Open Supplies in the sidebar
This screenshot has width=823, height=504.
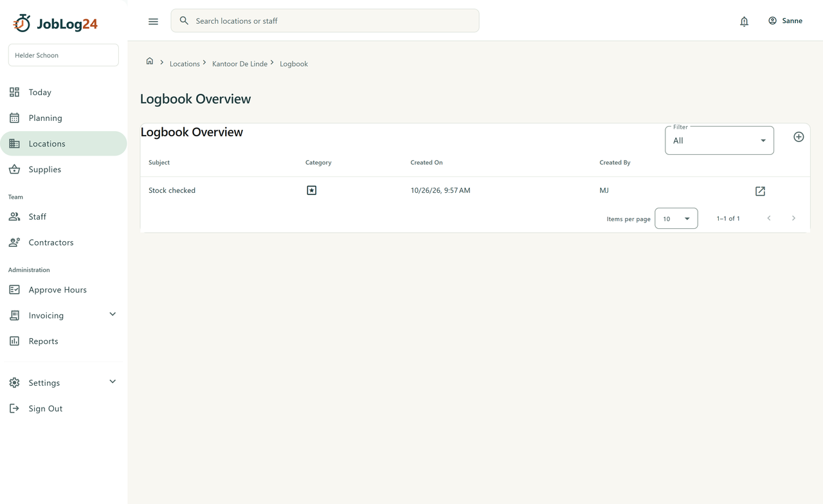[x=64, y=170]
